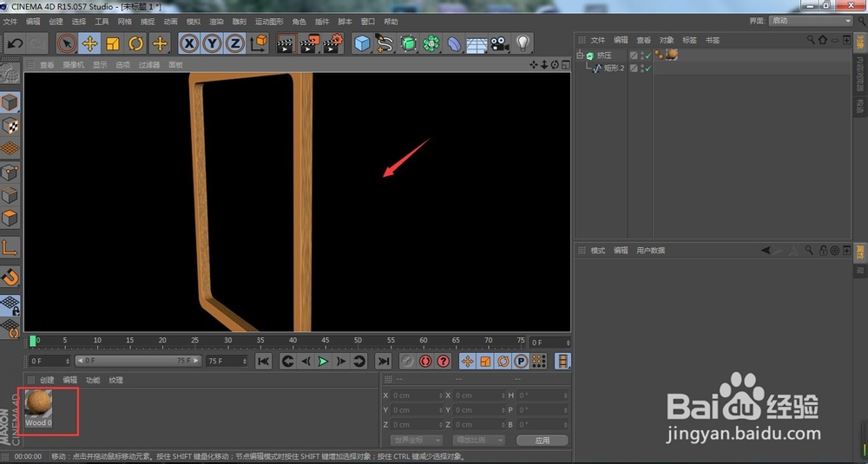
Task: Add a floor environment object
Action: 477,43
